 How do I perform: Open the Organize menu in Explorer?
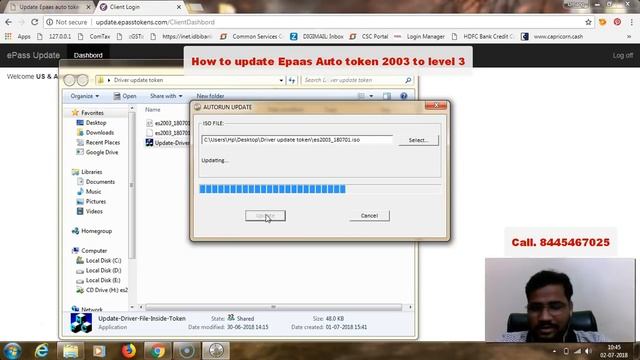[x=84, y=96]
